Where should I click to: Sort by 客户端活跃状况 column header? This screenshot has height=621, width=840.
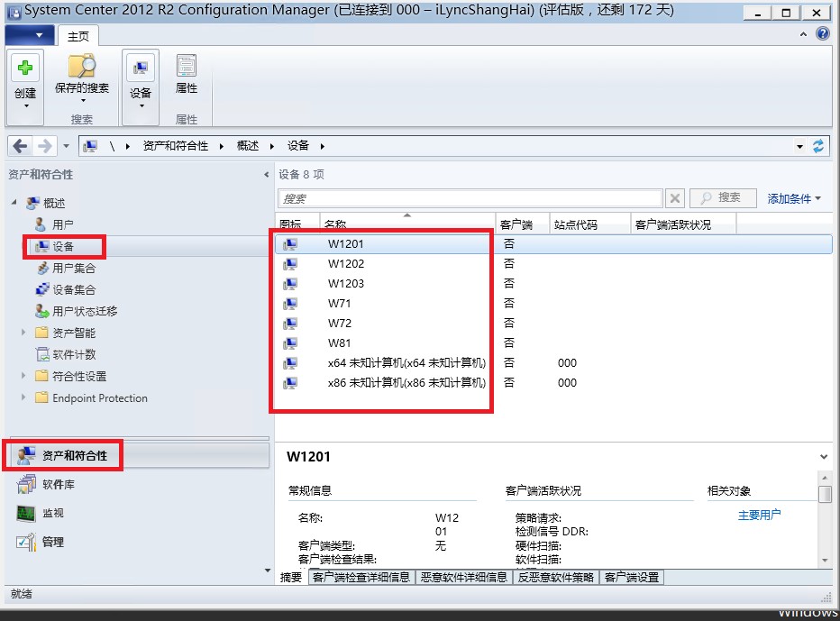[683, 224]
